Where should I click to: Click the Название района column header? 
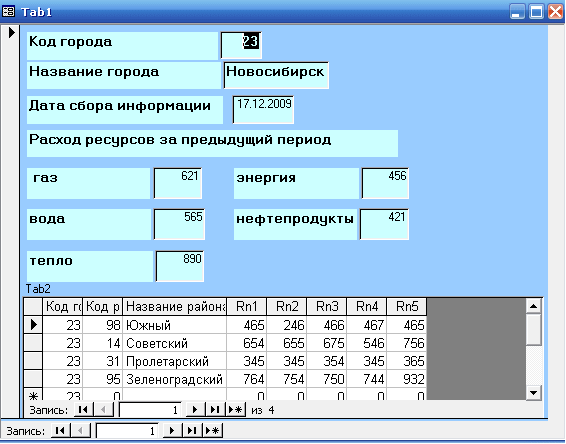click(x=175, y=307)
